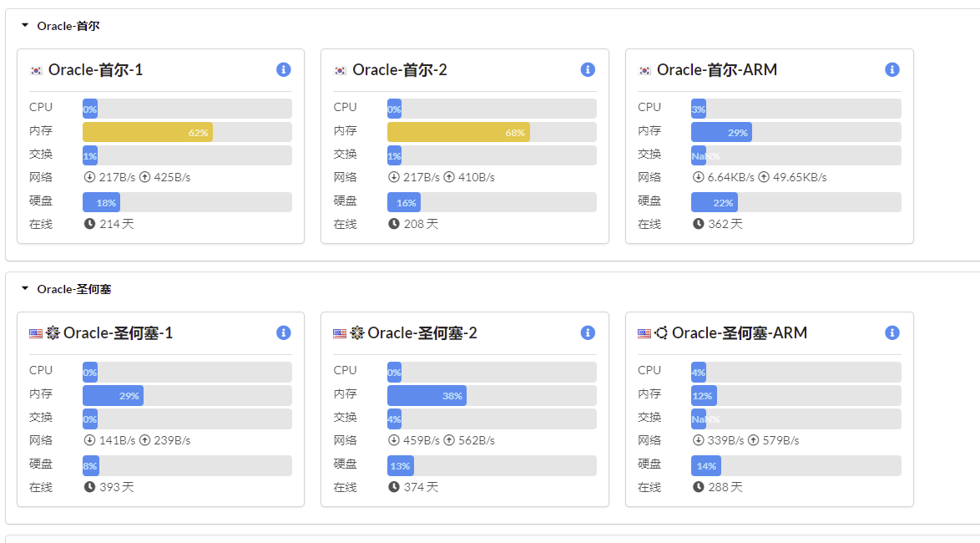
Task: Open info icon on Oracle-首尔-2 card
Action: tap(588, 69)
